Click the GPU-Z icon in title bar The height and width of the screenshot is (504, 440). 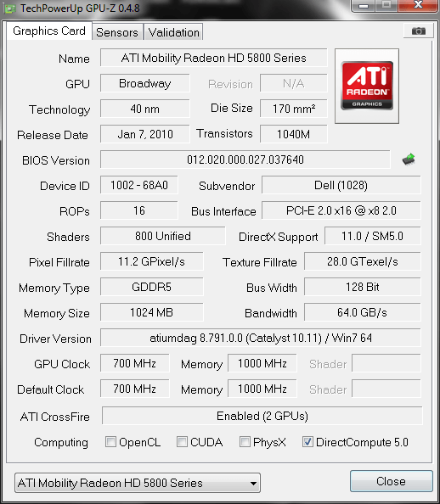(x=9, y=8)
